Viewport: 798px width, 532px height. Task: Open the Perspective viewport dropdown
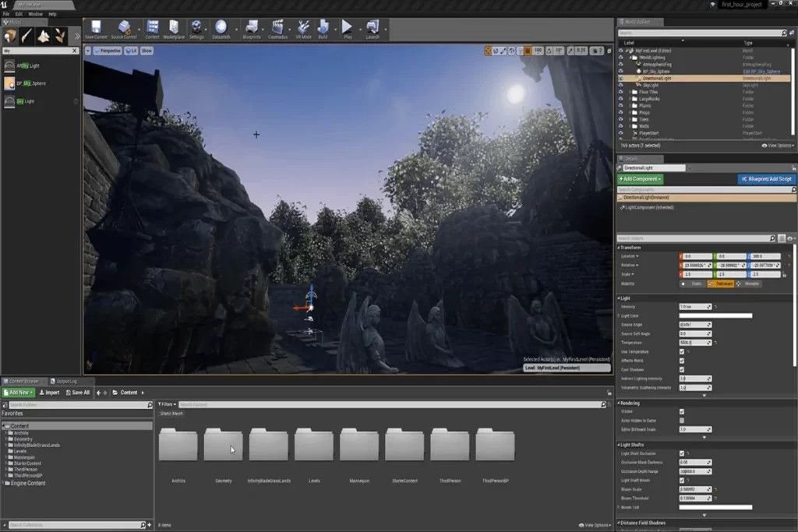109,51
